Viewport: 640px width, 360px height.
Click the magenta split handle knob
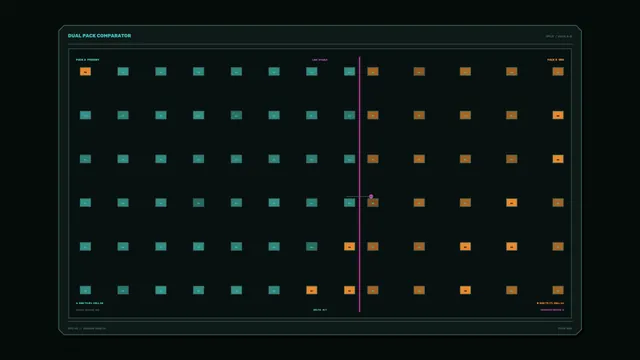click(x=371, y=196)
